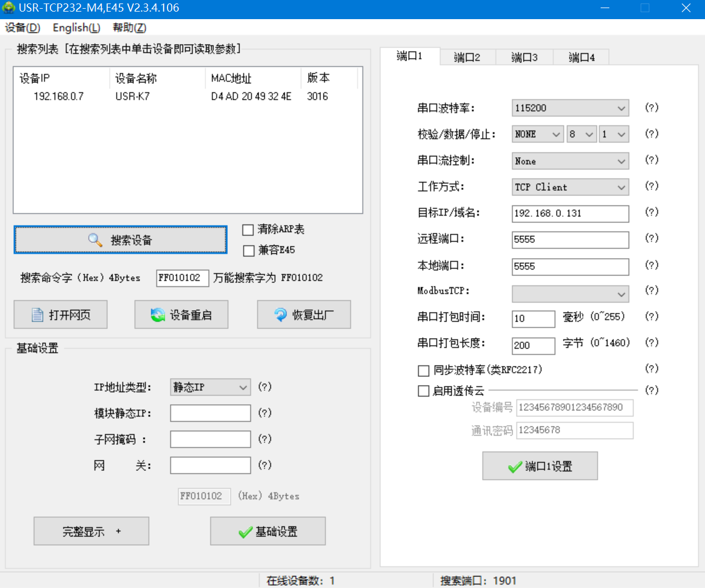Enable the 兼容E45 checkbox

click(x=248, y=251)
